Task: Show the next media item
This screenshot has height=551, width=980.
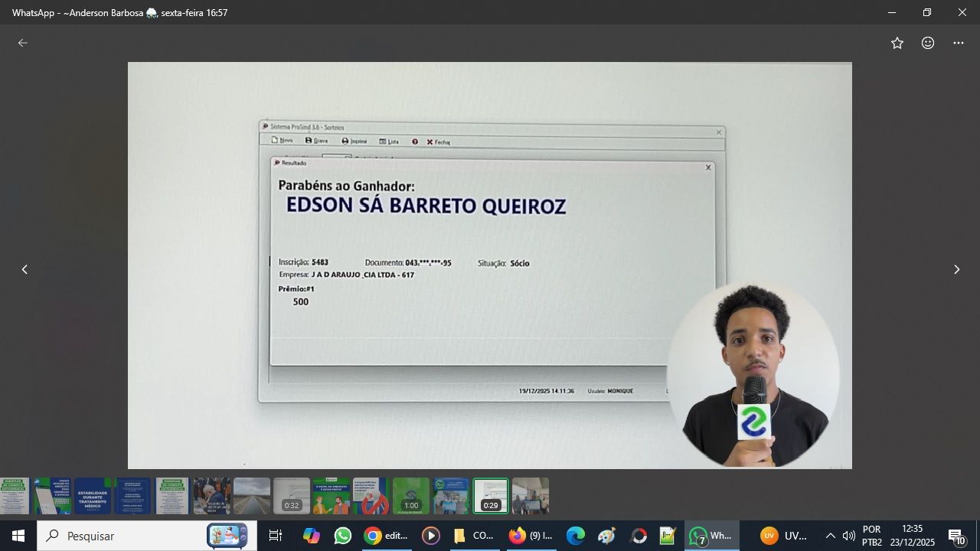Action: pyautogui.click(x=956, y=269)
